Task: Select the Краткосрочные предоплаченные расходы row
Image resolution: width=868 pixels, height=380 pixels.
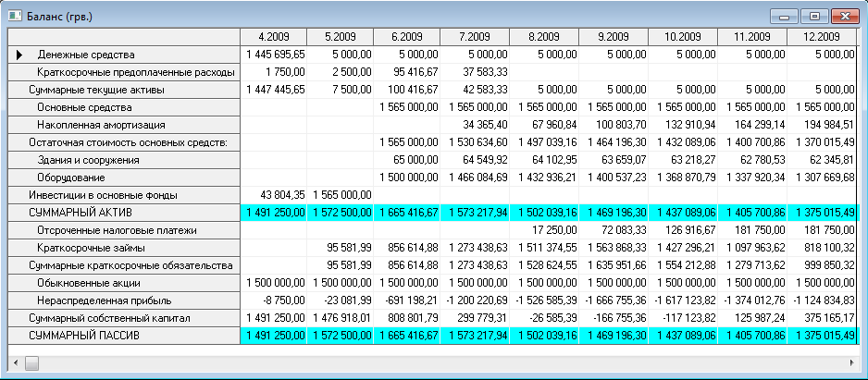Action: 124,72
